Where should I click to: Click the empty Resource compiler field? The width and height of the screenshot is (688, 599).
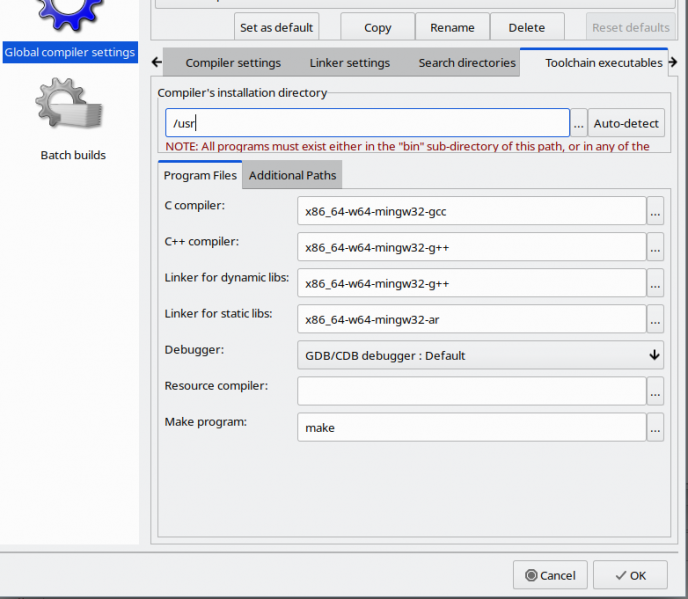(472, 391)
